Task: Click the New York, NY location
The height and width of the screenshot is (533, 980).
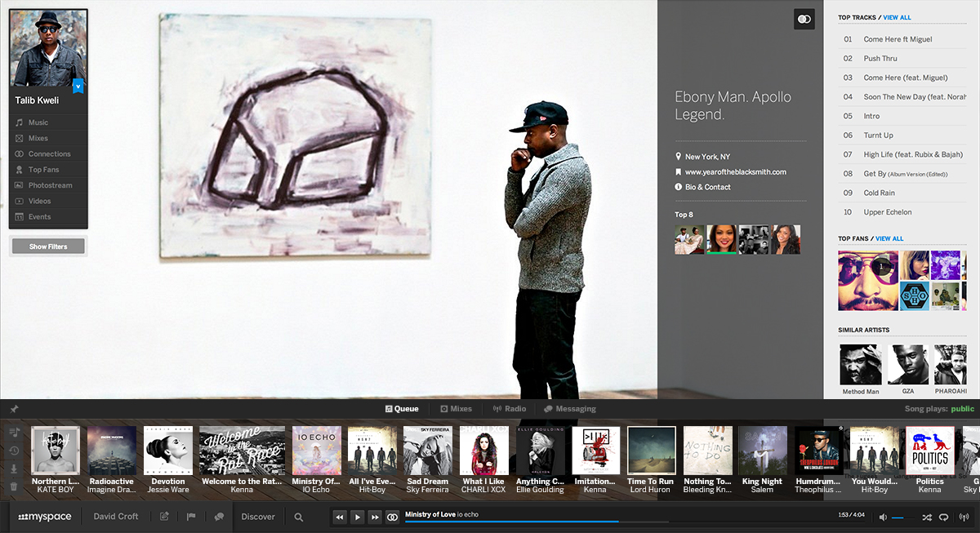Action: 707,157
